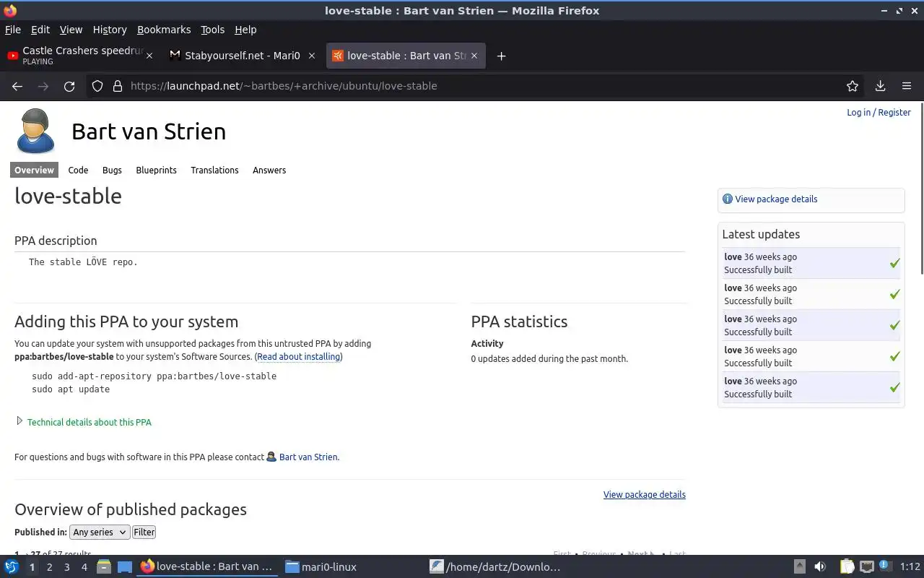Open the File menu
This screenshot has height=578, width=924.
(x=13, y=30)
